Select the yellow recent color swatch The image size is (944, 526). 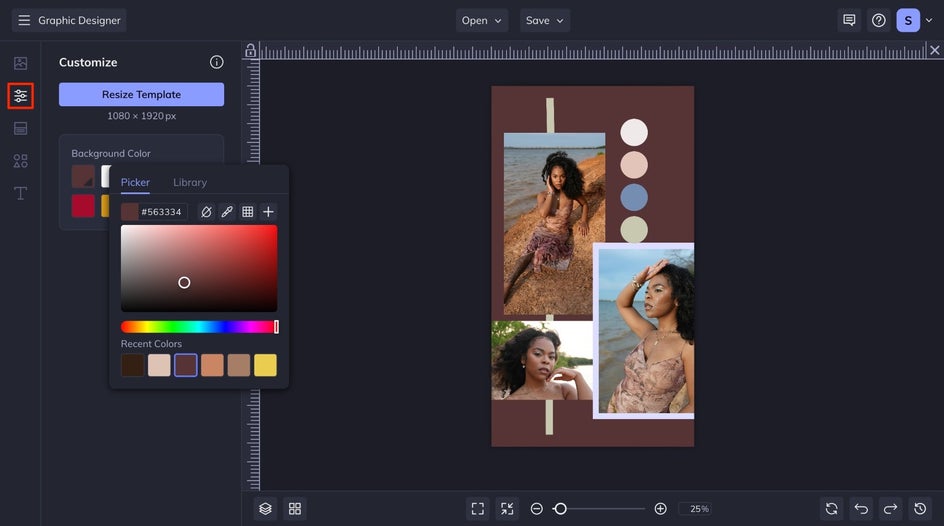(266, 365)
